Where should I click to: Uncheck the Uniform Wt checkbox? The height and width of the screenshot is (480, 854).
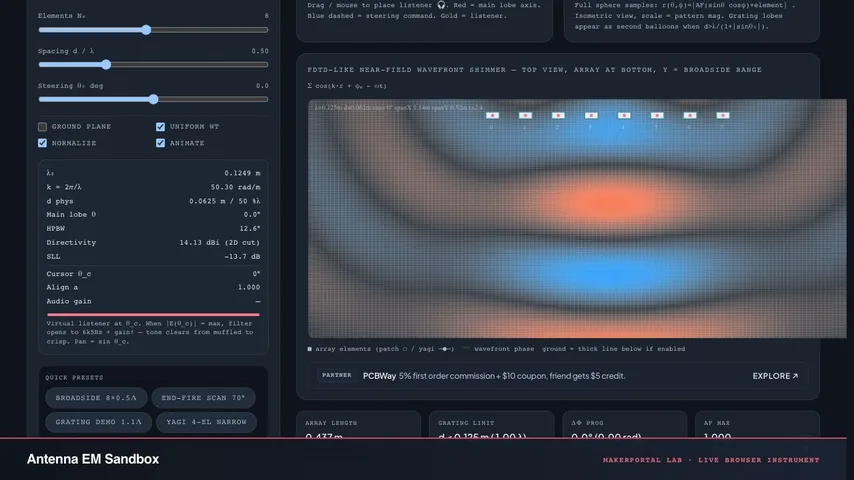coord(160,126)
